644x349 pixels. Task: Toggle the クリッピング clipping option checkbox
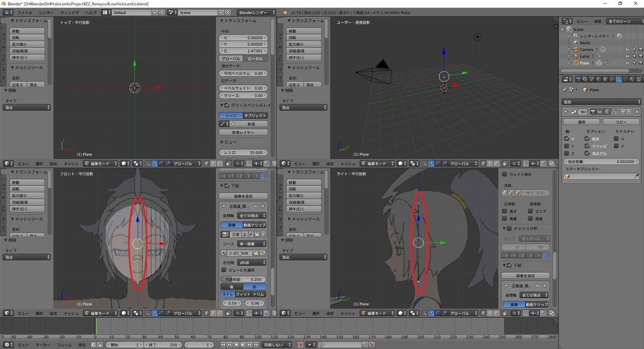click(x=587, y=146)
